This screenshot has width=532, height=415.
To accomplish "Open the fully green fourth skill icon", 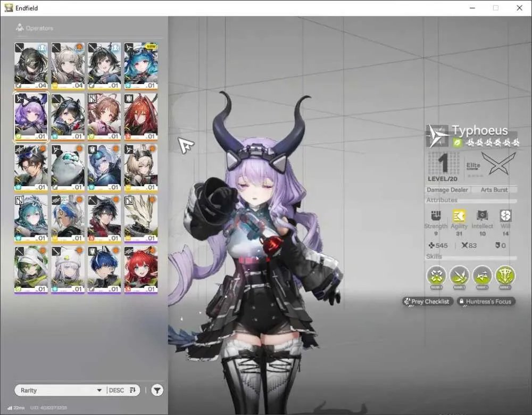I will point(505,276).
